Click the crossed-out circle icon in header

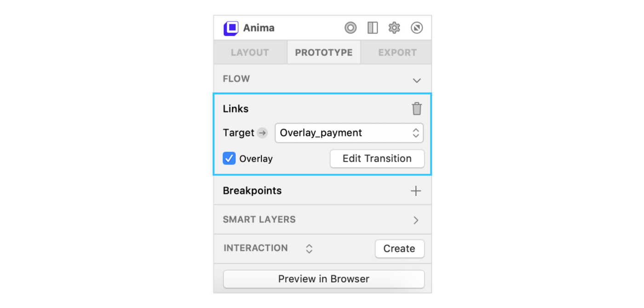417,28
